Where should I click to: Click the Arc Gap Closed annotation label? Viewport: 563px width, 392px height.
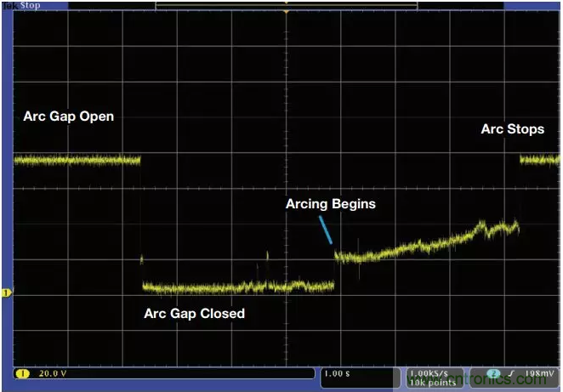click(194, 314)
